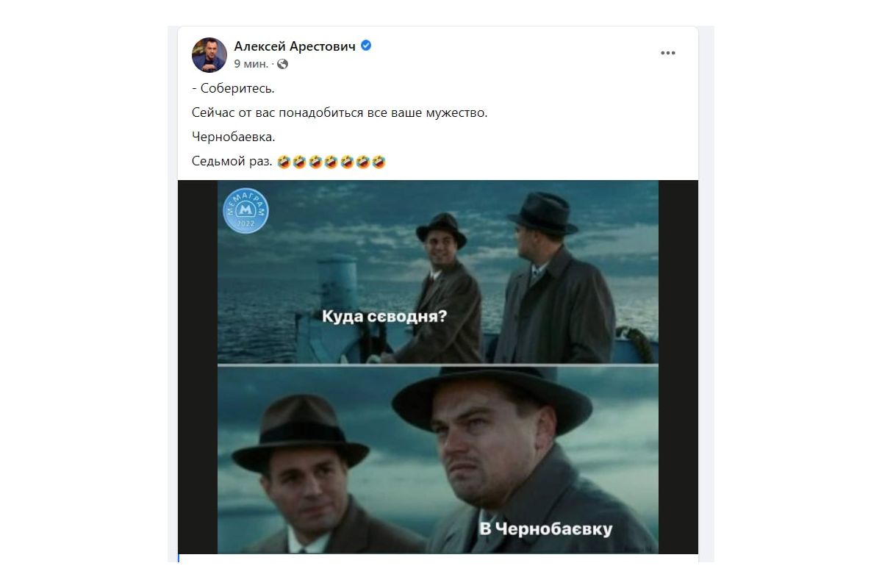The width and height of the screenshot is (882, 588).
Task: Open Алексей Арестович's profile avatar photo
Action: (x=209, y=54)
